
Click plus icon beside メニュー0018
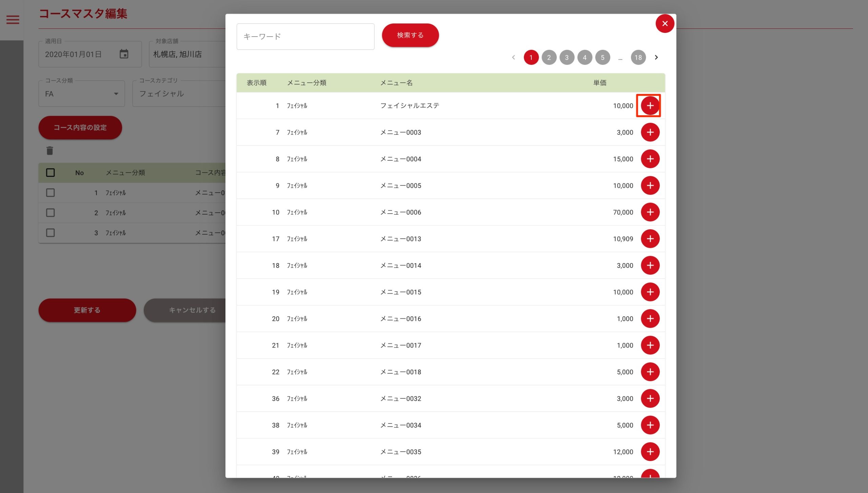(650, 372)
